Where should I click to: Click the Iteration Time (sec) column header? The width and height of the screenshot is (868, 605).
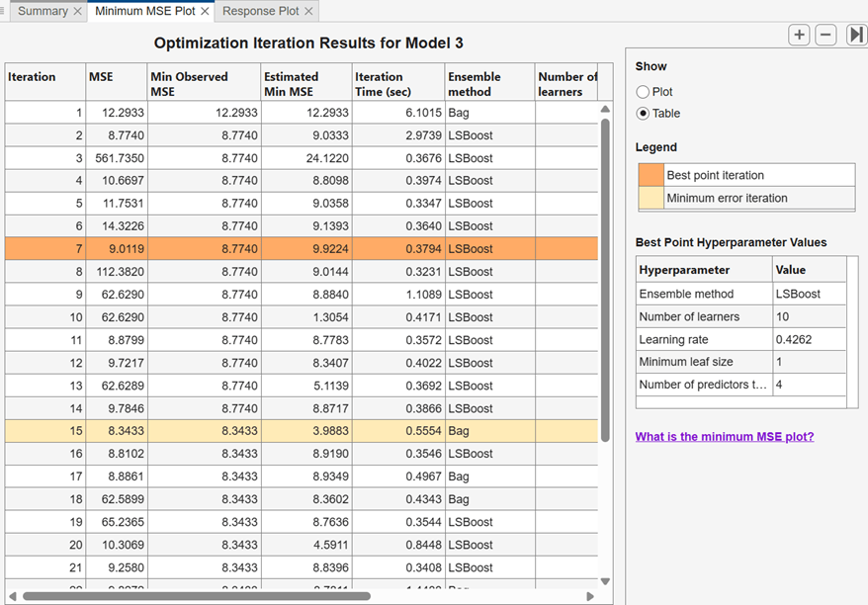pos(398,82)
